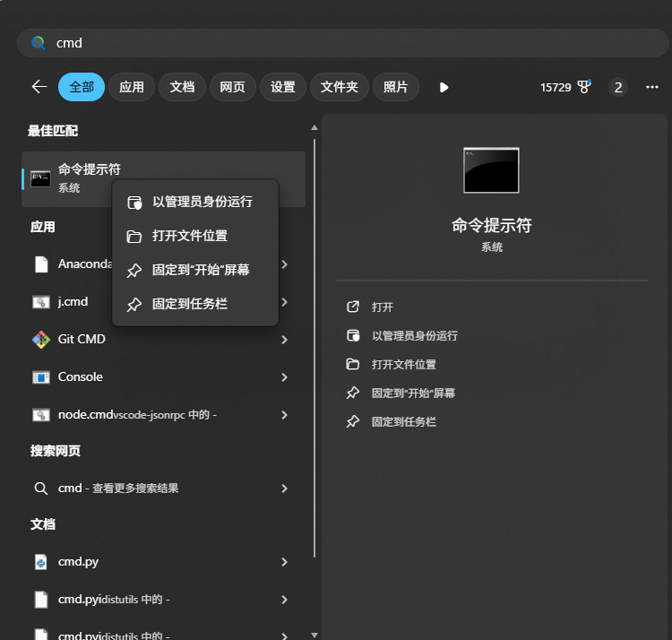Viewport: 672px width, 640px height.
Task: Switch to the 文件夹 filter tab
Action: click(x=340, y=87)
